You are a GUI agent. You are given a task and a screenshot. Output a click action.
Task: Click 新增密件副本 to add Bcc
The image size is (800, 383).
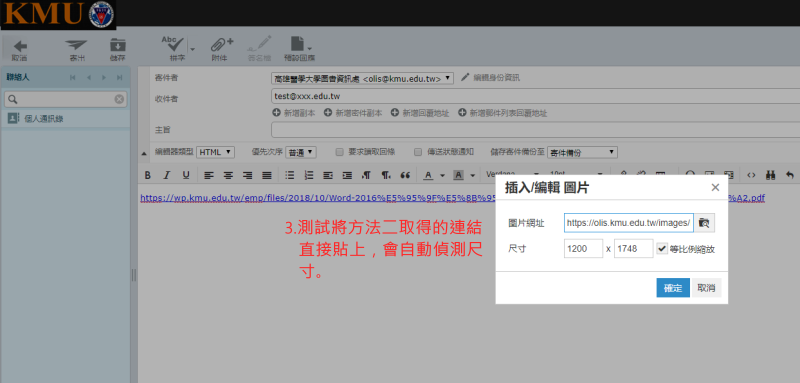coord(353,113)
